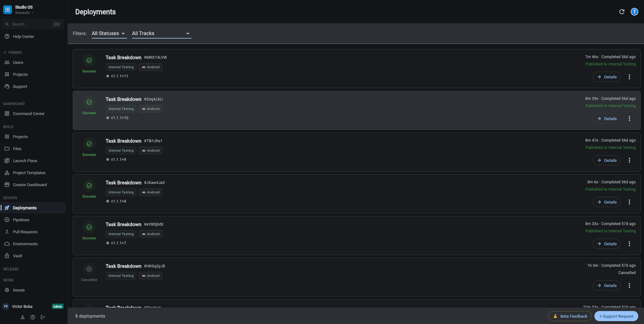The image size is (644, 324).
Task: Open the kebab menu on the Cancelled deployment
Action: coord(629,285)
